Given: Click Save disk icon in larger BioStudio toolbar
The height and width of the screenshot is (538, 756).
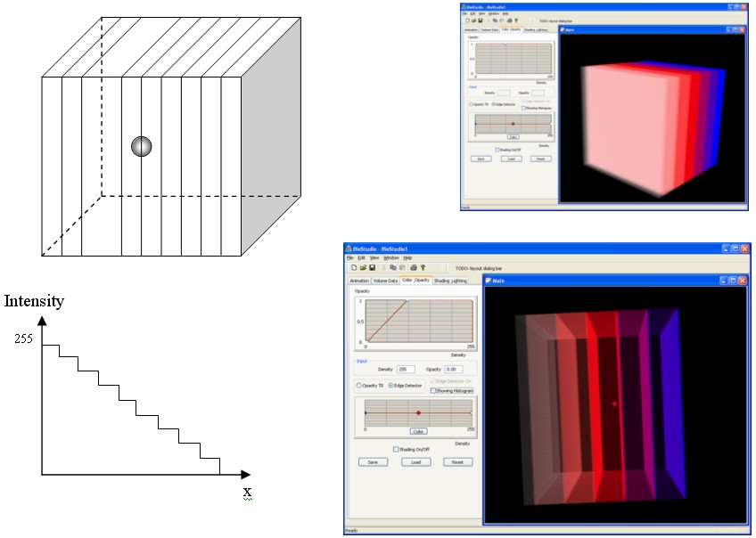Looking at the screenshot, I should point(372,268).
